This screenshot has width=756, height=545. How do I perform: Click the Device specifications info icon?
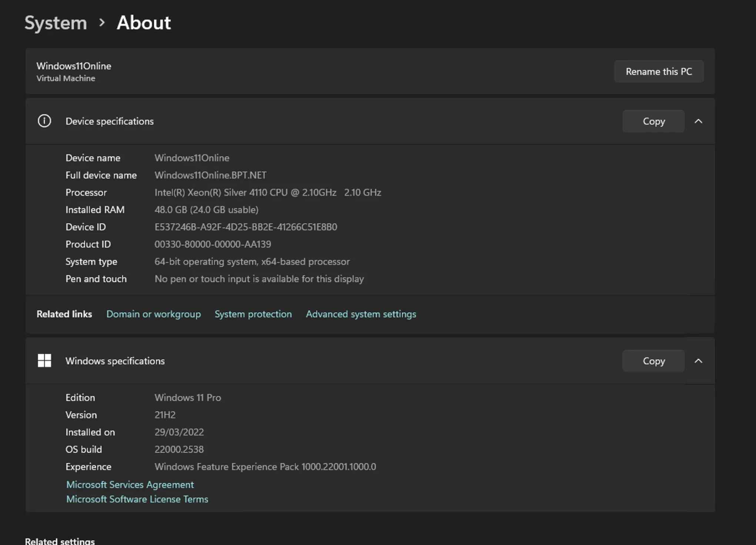coord(44,121)
